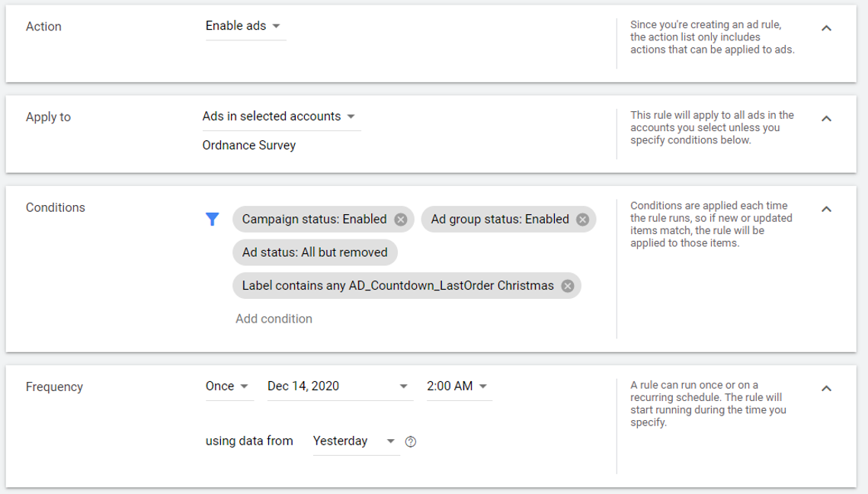Click the help icon beside Yesterday
Image resolution: width=868 pixels, height=494 pixels.
tap(411, 441)
